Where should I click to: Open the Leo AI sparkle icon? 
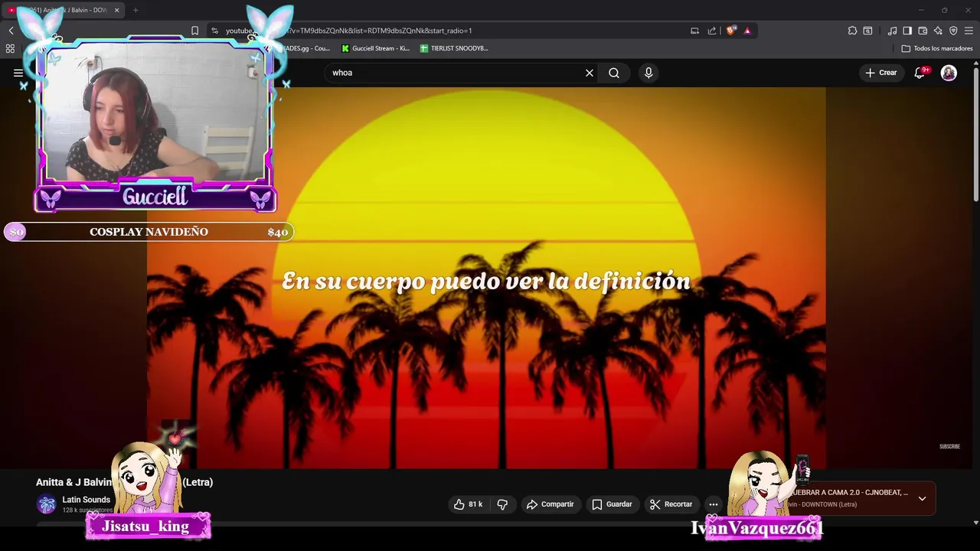[x=938, y=31]
